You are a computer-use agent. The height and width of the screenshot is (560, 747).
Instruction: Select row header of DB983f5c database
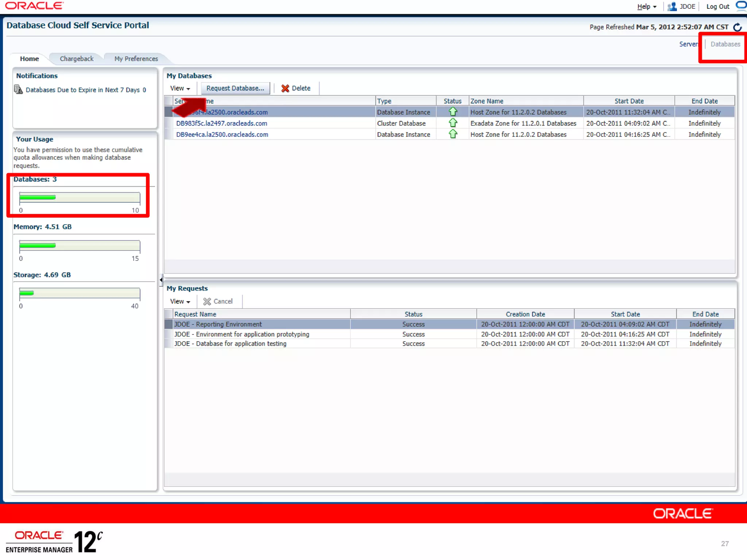pos(169,123)
